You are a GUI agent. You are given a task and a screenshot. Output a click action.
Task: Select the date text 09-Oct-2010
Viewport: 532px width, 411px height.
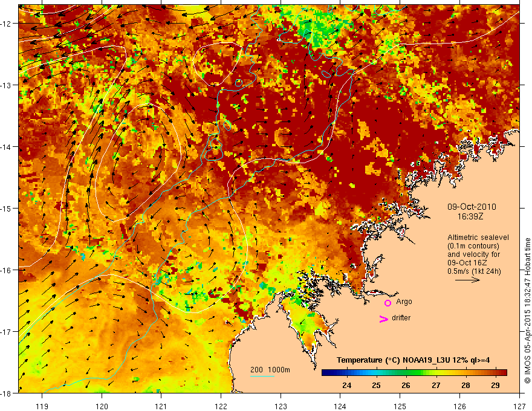pos(472,207)
